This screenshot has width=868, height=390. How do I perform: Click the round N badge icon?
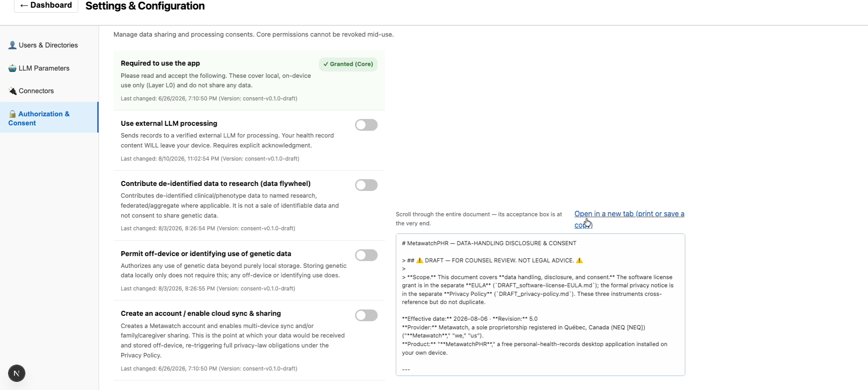point(17,373)
